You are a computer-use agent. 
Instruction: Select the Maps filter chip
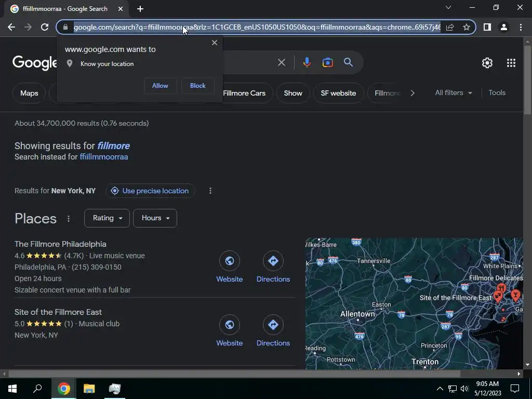click(29, 93)
